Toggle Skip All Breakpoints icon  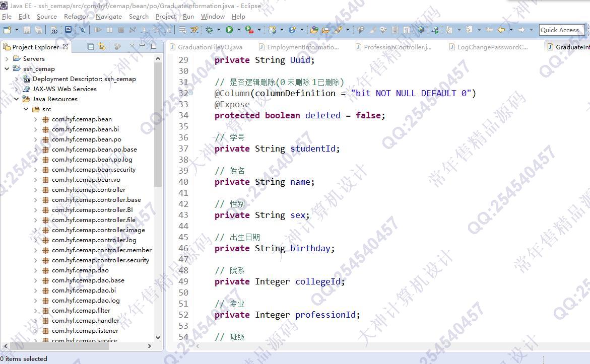pos(83,30)
